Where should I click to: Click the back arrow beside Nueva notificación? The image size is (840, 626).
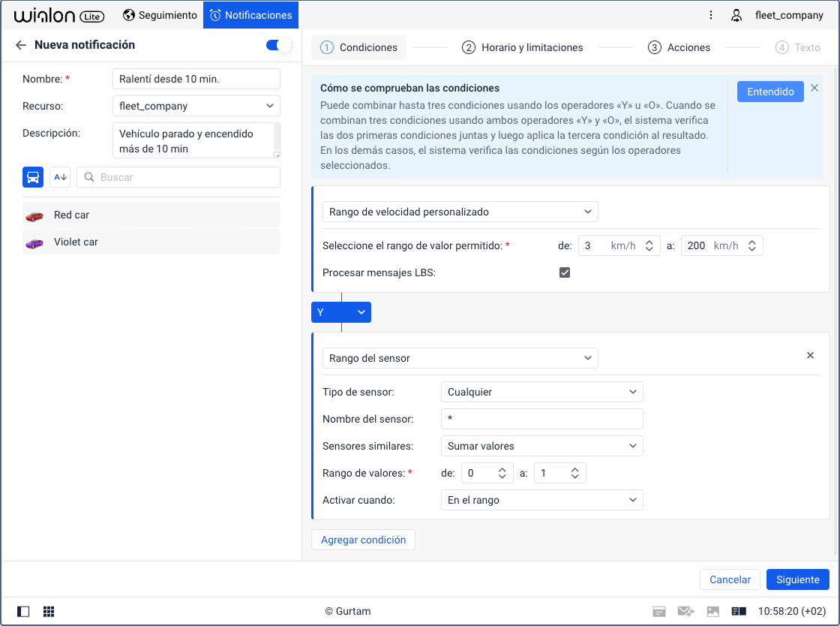[x=21, y=45]
